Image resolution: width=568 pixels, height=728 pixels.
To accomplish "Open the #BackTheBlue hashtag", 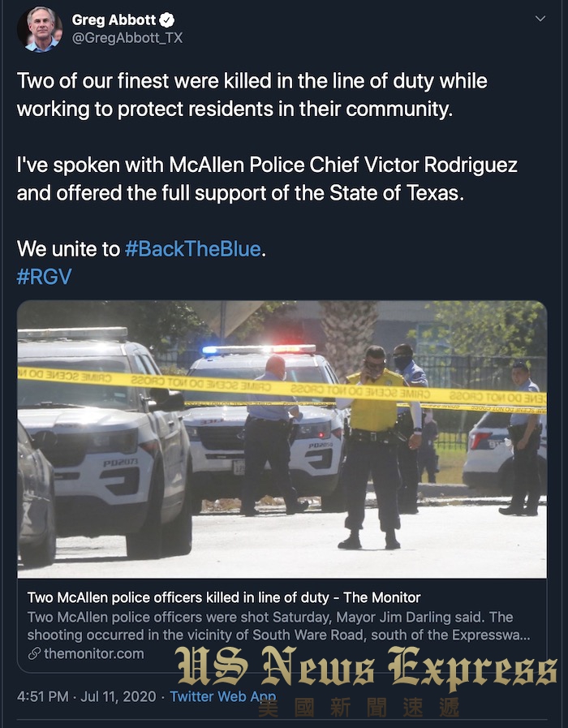I will coord(193,249).
